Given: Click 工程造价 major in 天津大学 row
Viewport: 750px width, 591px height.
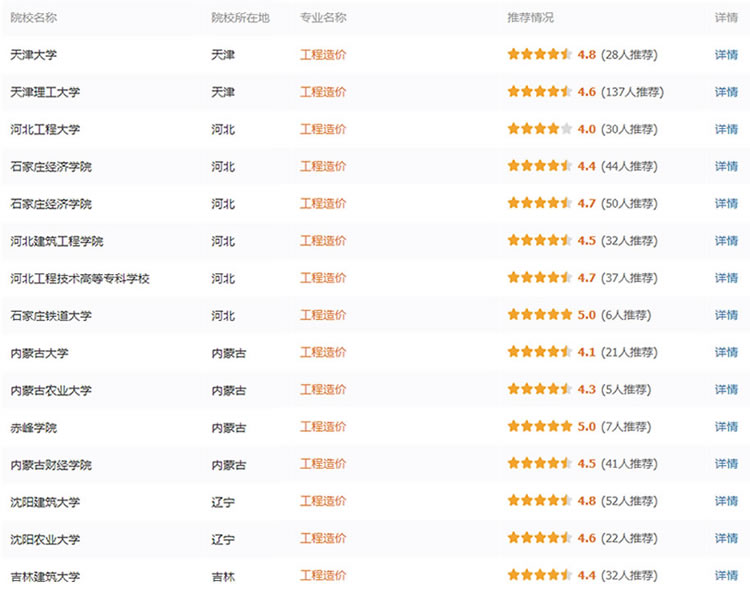Looking at the screenshot, I should click(x=323, y=55).
